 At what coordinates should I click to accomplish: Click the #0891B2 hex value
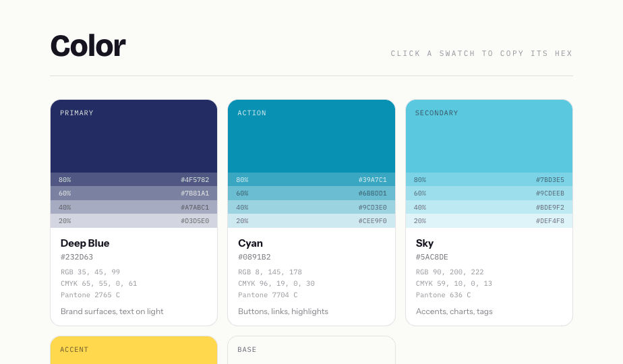pyautogui.click(x=254, y=257)
